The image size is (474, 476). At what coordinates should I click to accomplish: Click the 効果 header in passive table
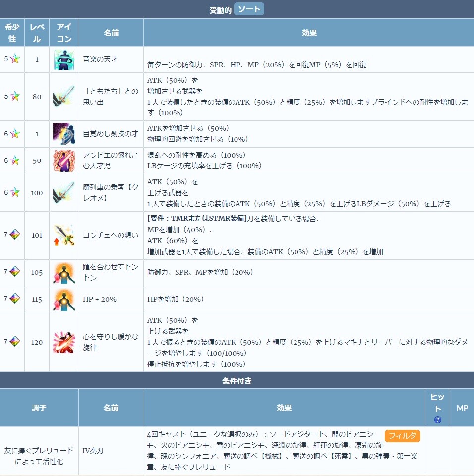[309, 33]
